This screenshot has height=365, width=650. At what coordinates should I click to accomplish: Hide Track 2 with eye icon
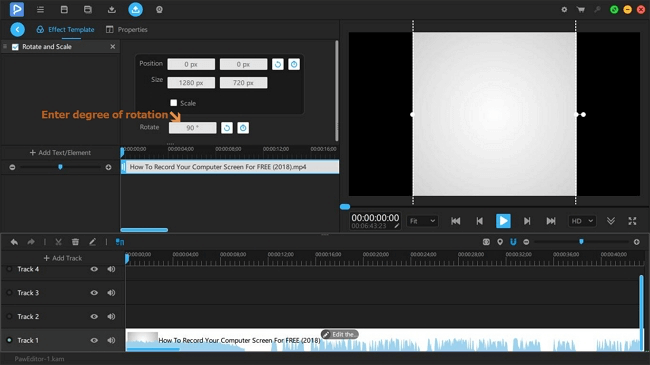pos(94,316)
